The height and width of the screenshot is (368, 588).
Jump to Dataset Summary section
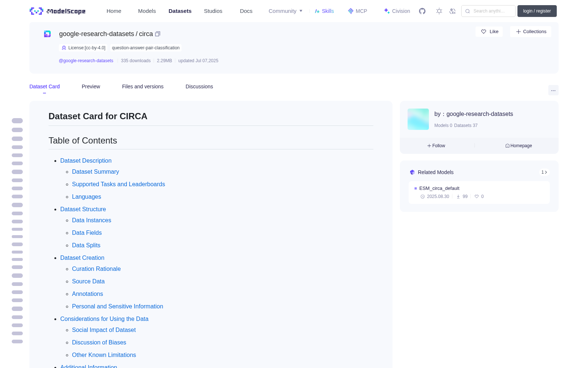[96, 171]
